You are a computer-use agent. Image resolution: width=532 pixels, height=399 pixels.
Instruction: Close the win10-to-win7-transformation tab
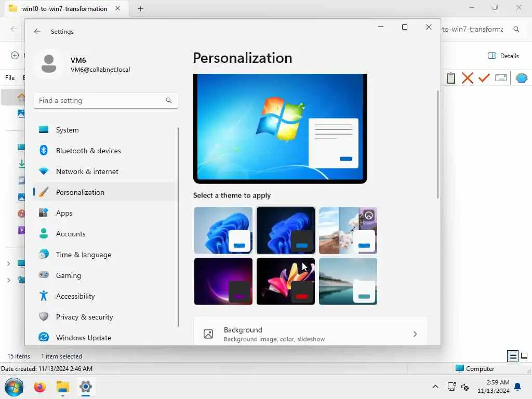point(118,8)
